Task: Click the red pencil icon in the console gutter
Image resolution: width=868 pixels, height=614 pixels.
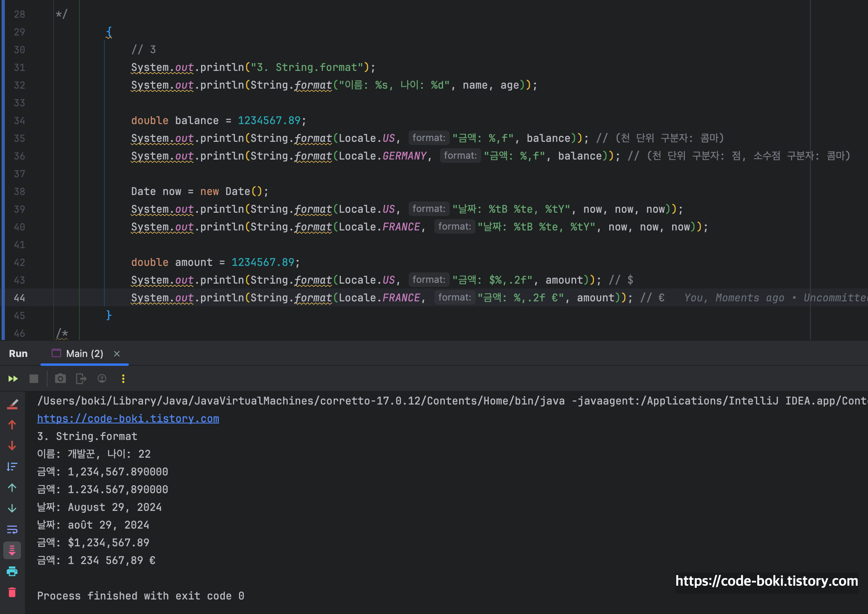Action: (x=12, y=404)
